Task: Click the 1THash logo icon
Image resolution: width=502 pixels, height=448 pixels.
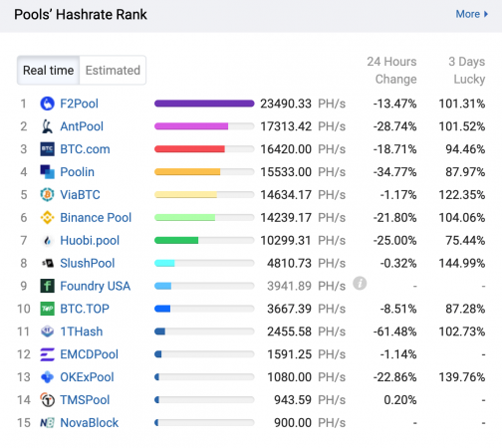Action: (x=47, y=332)
